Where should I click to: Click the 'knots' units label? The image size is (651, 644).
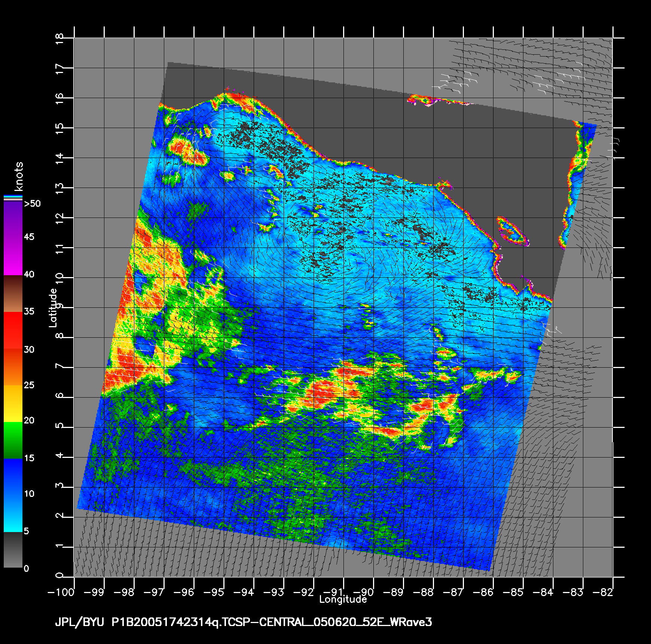19,176
